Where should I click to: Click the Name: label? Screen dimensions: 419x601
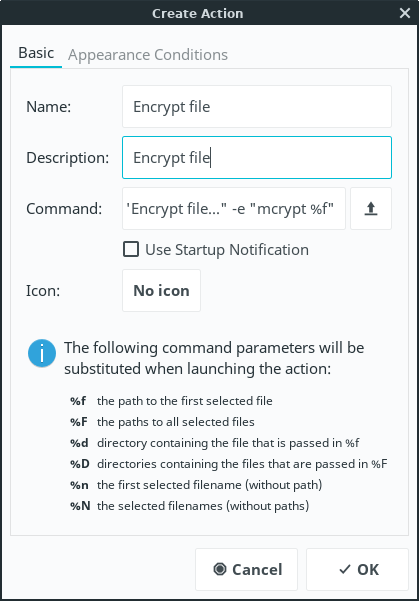click(49, 107)
